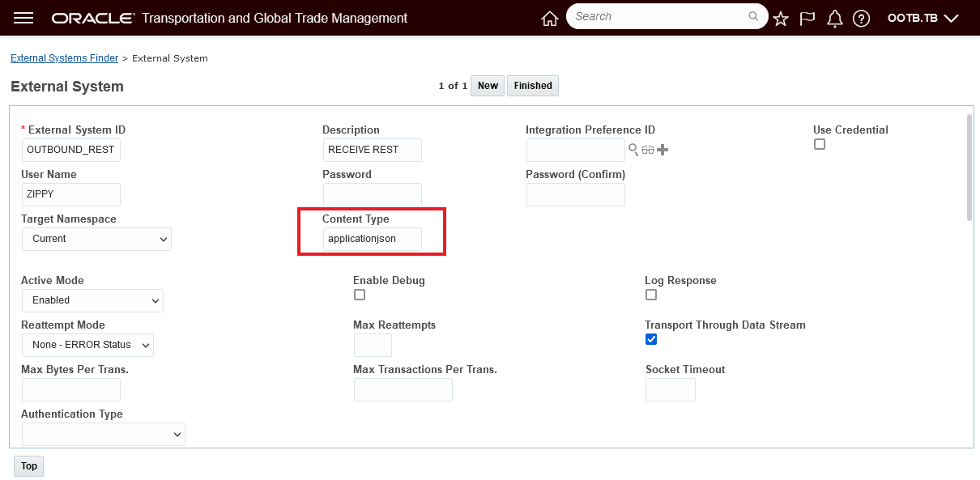Click the External Systems Finder breadcrumb link
The width and height of the screenshot is (980, 480).
click(64, 58)
